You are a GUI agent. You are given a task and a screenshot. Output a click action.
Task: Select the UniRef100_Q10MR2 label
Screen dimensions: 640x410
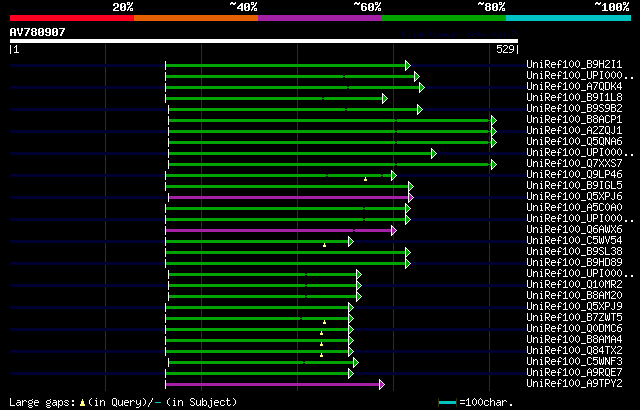[574, 285]
